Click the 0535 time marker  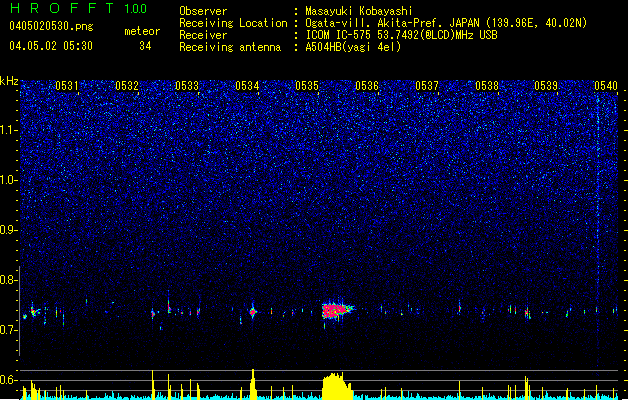[307, 86]
